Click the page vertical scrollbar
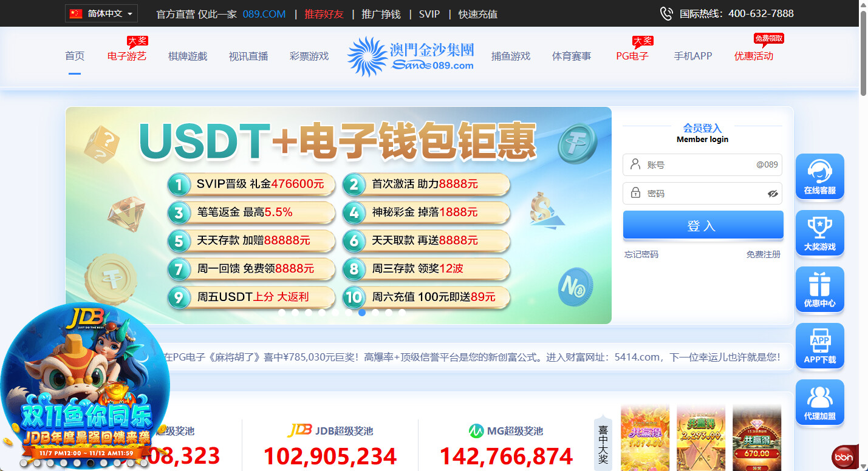 tap(863, 243)
